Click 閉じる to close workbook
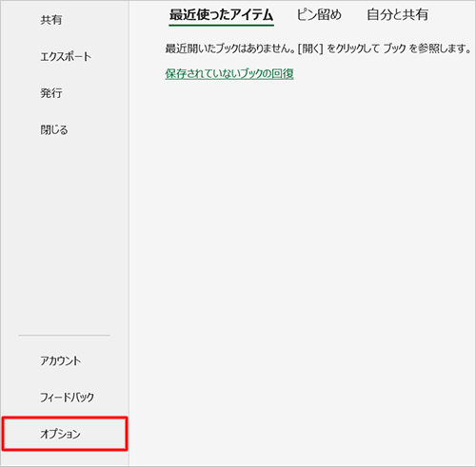 54,129
